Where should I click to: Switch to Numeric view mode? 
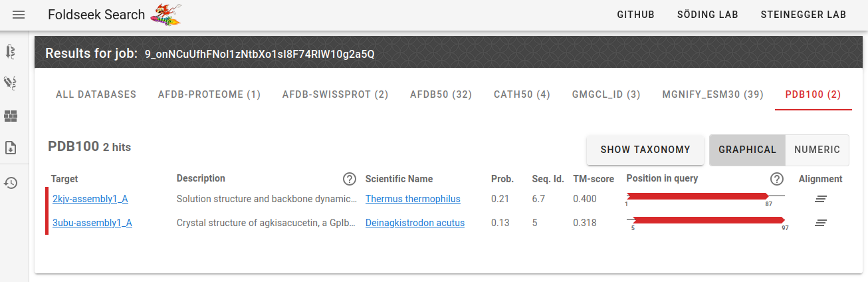817,150
